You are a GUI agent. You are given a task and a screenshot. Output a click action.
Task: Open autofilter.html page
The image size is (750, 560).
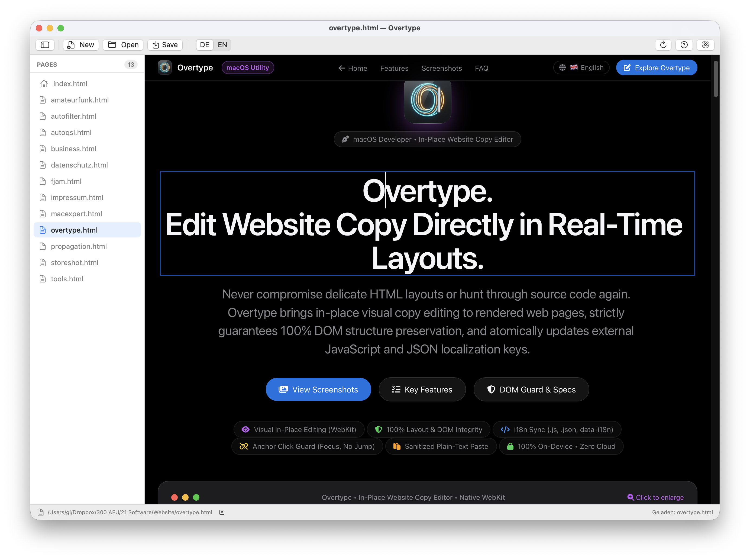(x=87, y=116)
